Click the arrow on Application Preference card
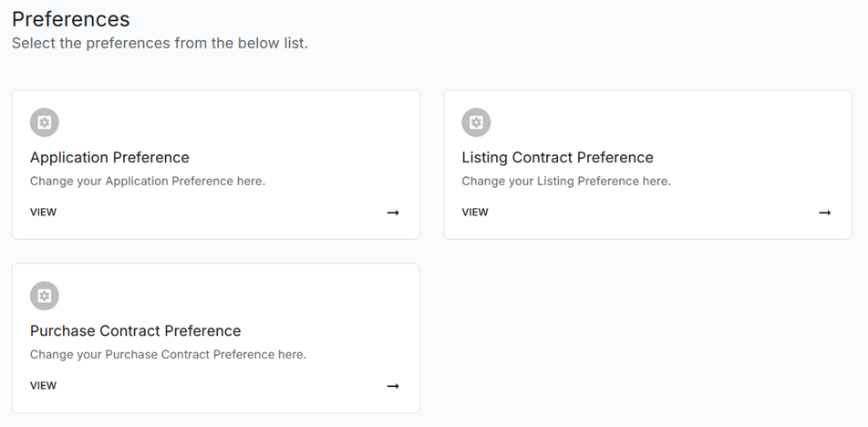Viewport: 868px width, 427px height. (x=393, y=213)
